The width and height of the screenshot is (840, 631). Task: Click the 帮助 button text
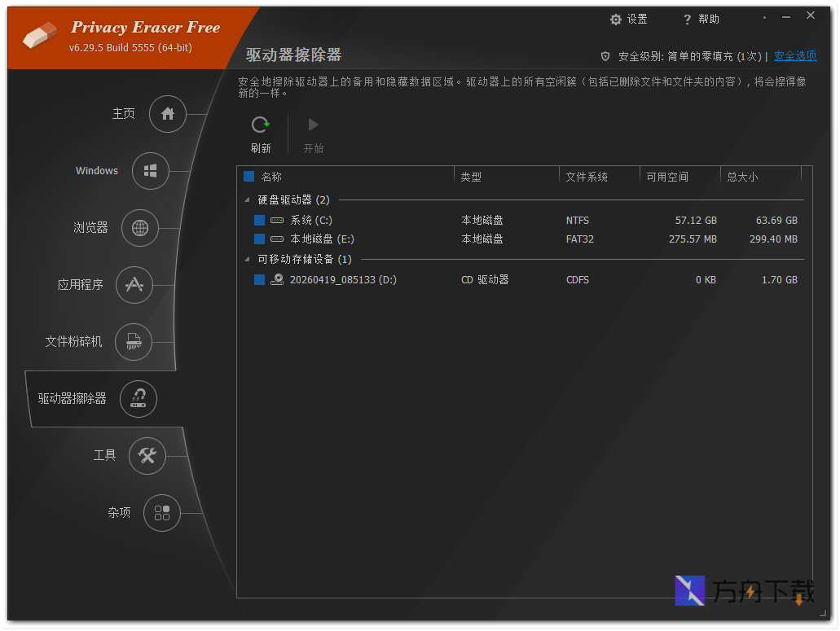coord(709,20)
